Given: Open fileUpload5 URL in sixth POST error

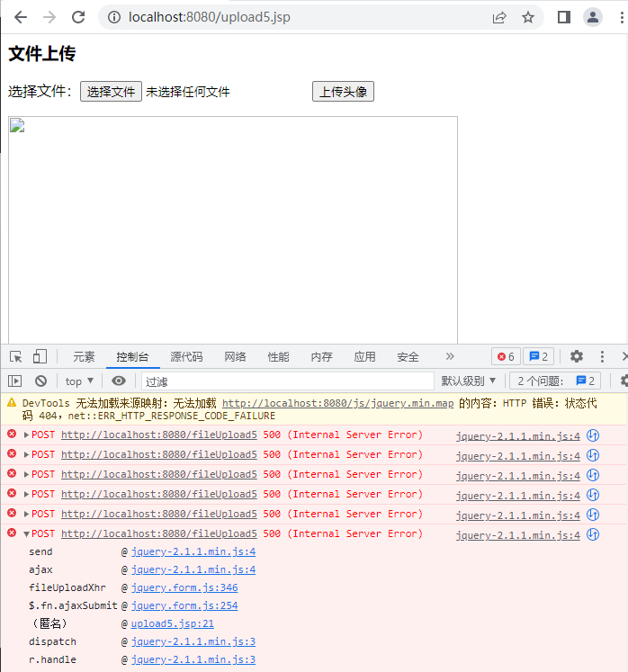Looking at the screenshot, I should point(159,533).
